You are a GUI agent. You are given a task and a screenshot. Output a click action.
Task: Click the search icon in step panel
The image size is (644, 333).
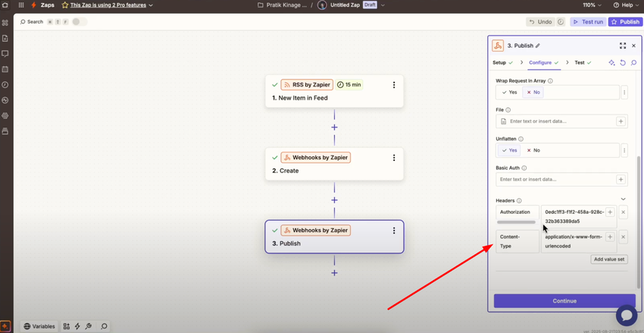[633, 62]
